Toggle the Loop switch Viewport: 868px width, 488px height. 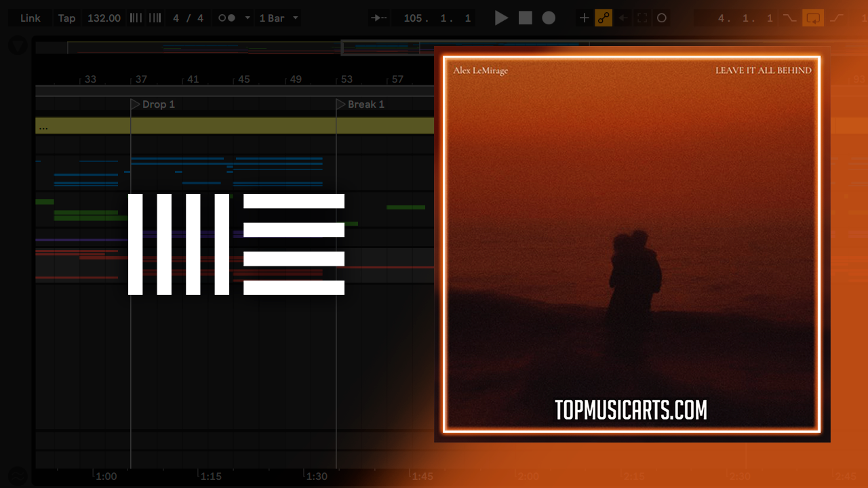[x=812, y=18]
